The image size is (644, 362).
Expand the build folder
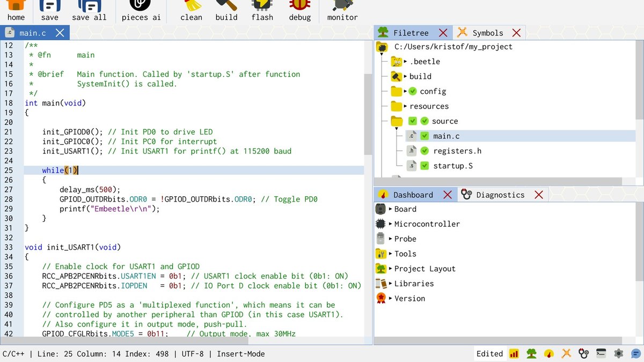[405, 76]
